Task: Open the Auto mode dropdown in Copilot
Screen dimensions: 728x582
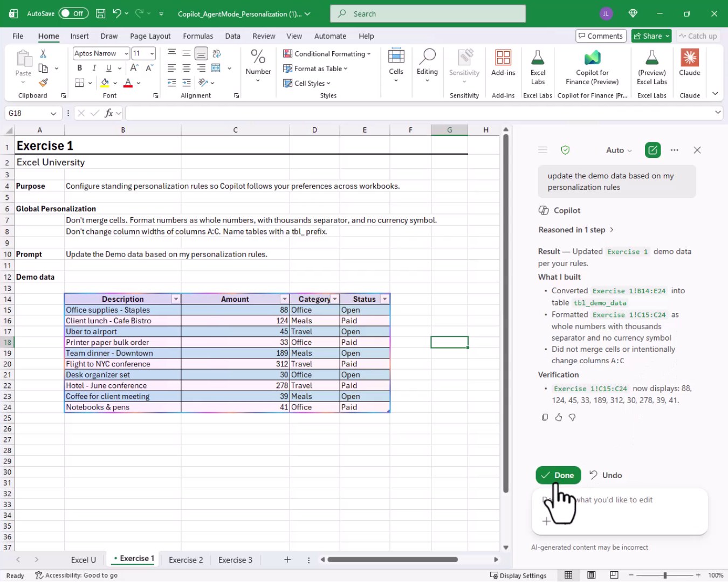Action: coord(619,150)
